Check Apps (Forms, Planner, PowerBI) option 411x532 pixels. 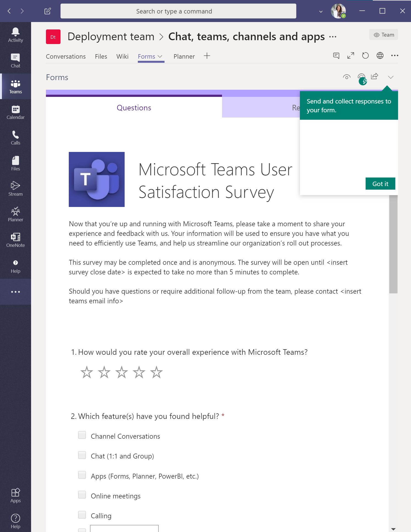coord(82,475)
